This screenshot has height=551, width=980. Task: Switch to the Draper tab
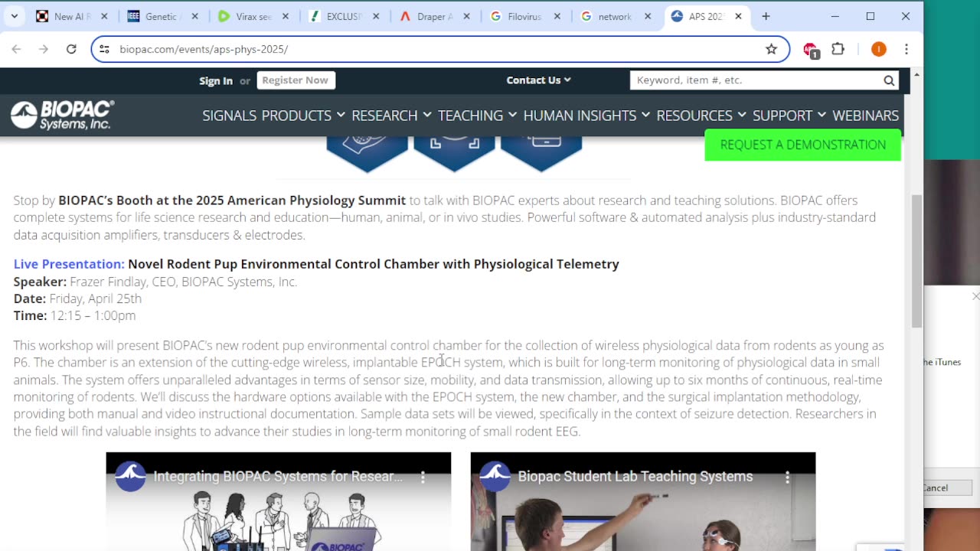coord(434,16)
